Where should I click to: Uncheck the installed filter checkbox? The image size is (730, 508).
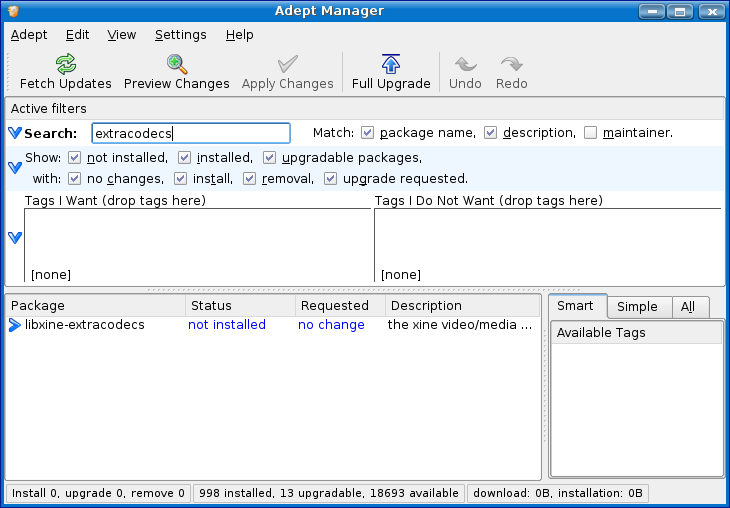click(184, 158)
